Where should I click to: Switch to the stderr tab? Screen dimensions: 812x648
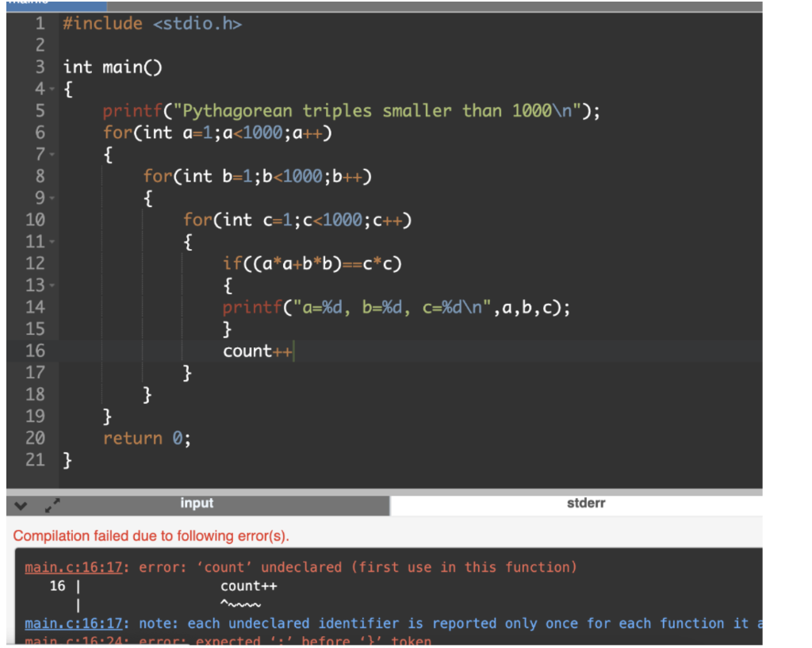[x=586, y=504]
